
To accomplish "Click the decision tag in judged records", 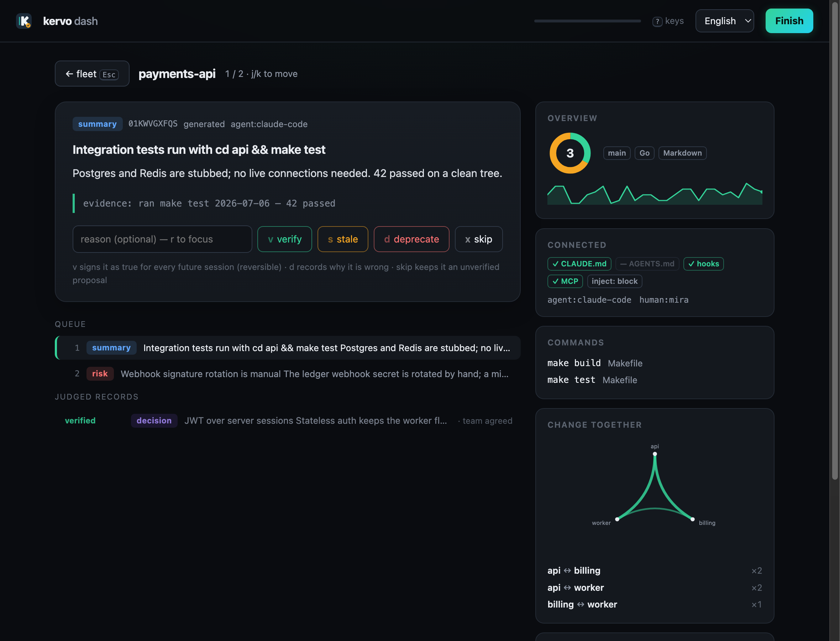I will pos(154,421).
